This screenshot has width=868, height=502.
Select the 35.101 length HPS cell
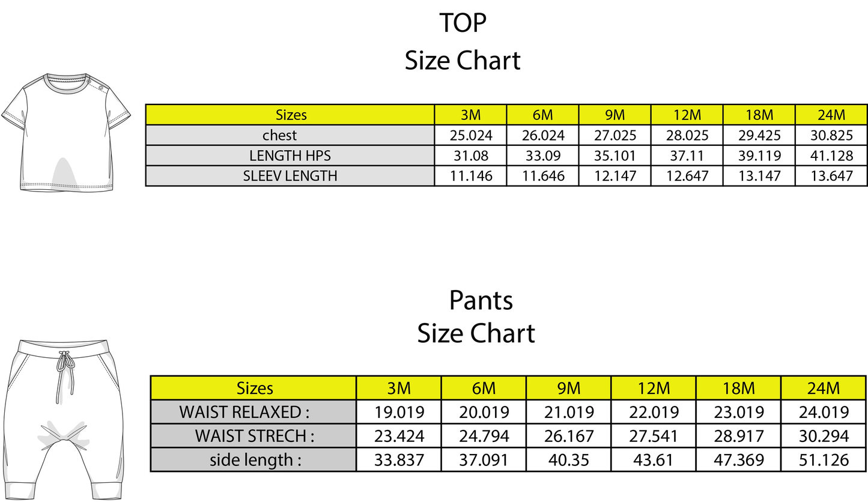(615, 156)
